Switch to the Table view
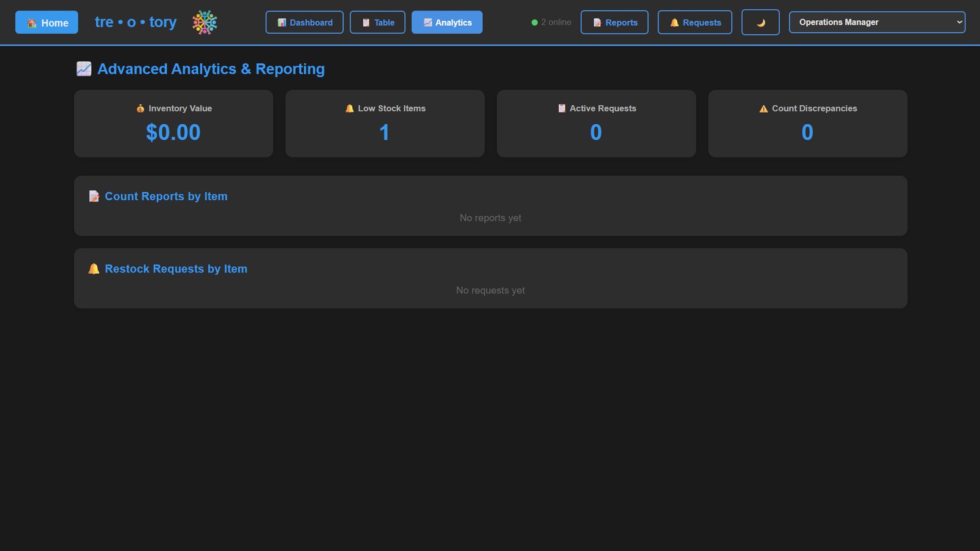This screenshot has width=980, height=551. click(x=377, y=23)
